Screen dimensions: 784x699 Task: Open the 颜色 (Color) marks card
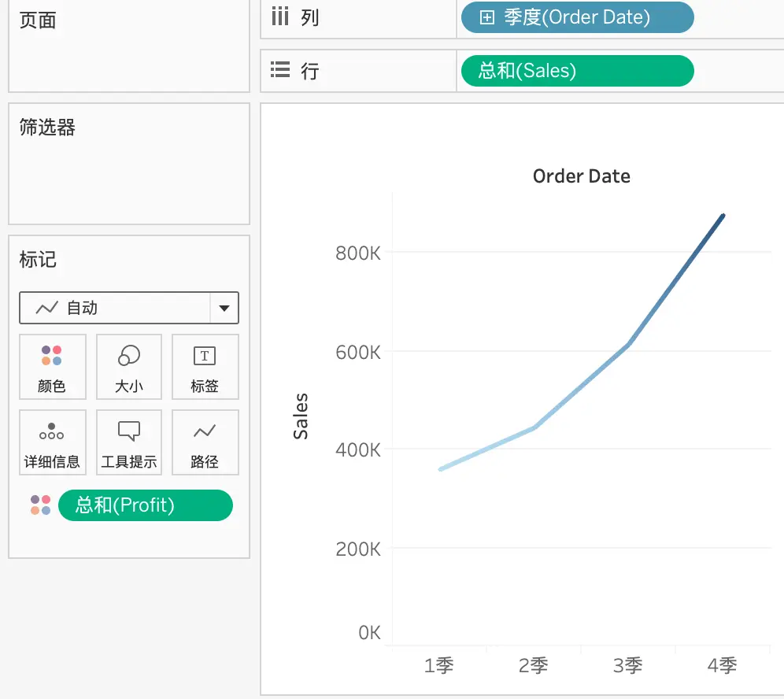[x=53, y=367]
